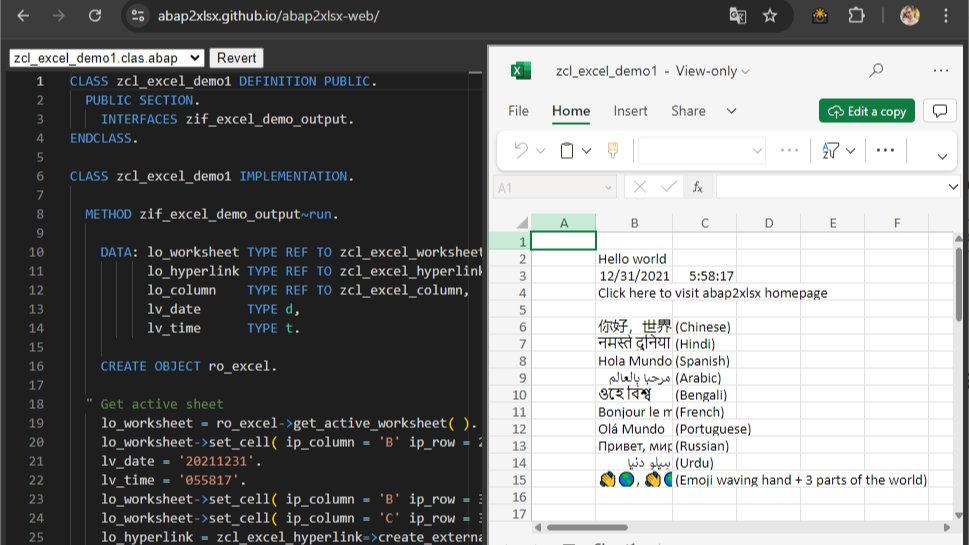Select the Hello world cell
This screenshot has width=969, height=545.
click(634, 259)
